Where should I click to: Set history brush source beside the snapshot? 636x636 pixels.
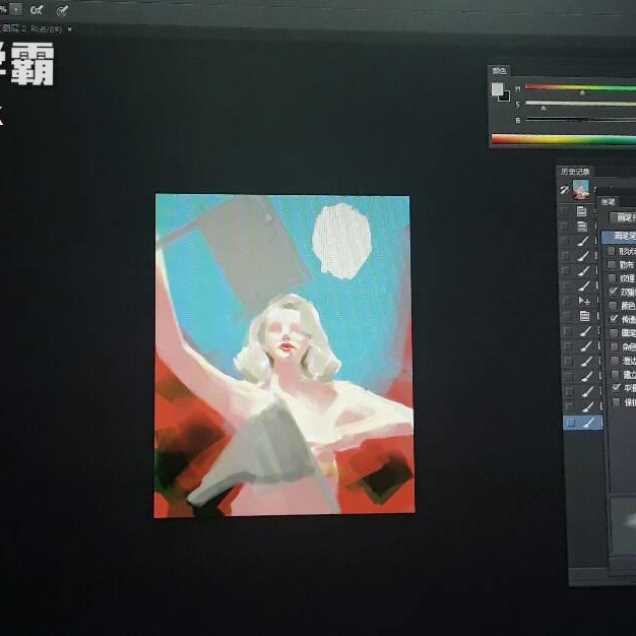point(564,189)
